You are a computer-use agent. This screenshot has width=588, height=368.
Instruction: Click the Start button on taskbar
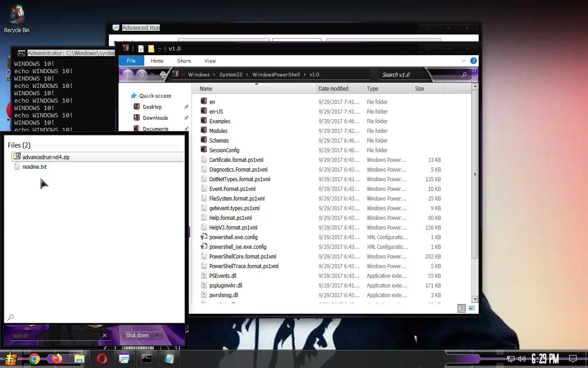tap(11, 359)
